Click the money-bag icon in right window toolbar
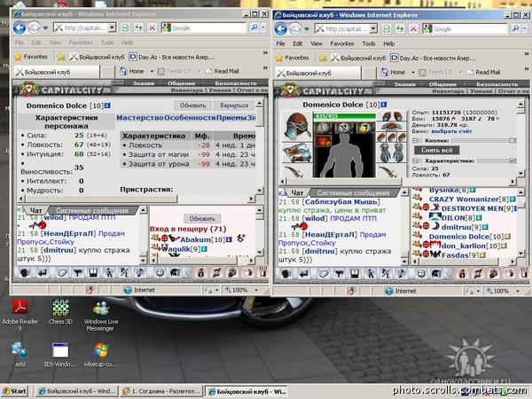Image resolution: width=532 pixels, height=399 pixels. click(462, 273)
